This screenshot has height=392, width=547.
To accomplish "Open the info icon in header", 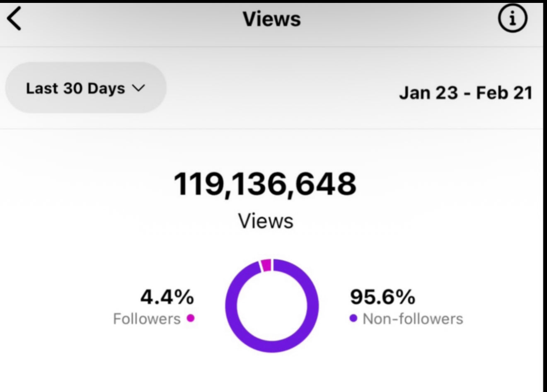I will (513, 19).
